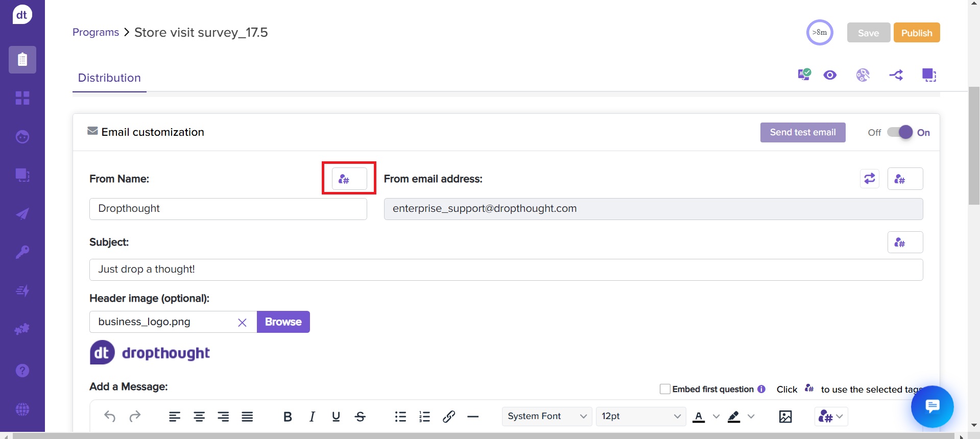Image resolution: width=980 pixels, height=439 pixels.
Task: Click the header image filename field
Action: tap(173, 322)
